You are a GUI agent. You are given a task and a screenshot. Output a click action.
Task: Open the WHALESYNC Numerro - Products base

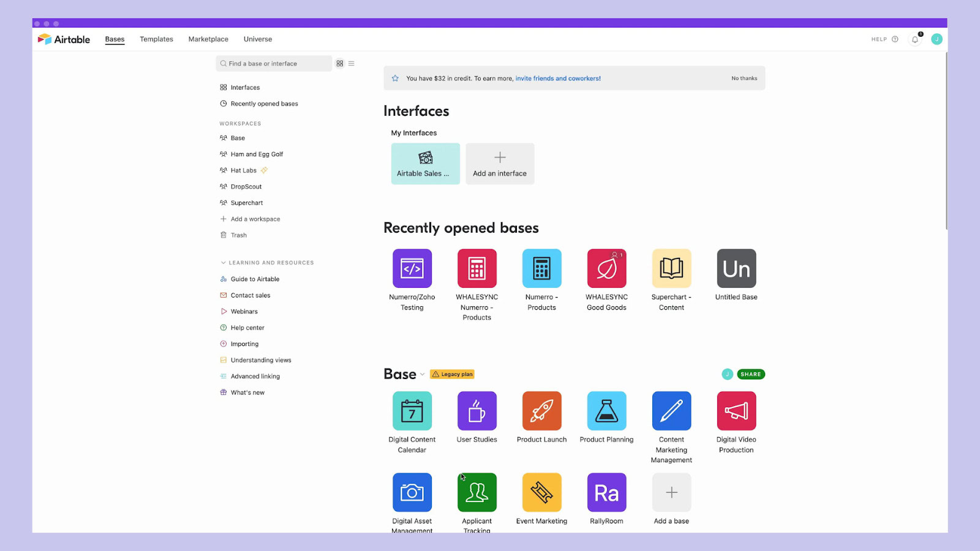477,268
